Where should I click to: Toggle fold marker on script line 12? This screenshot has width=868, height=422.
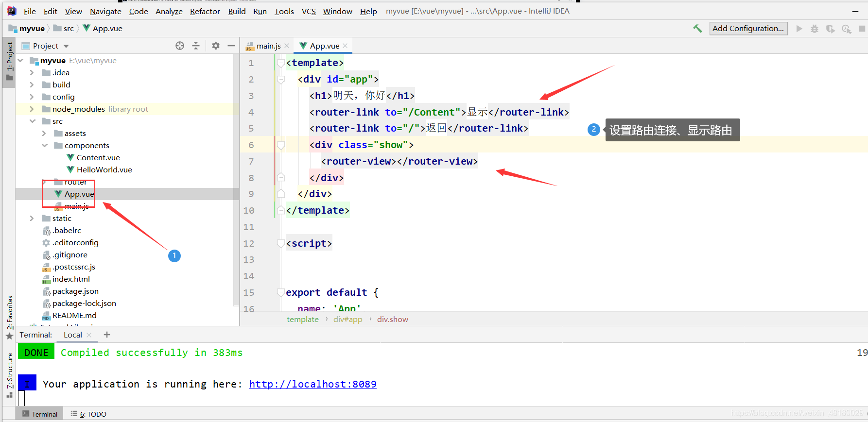click(280, 243)
